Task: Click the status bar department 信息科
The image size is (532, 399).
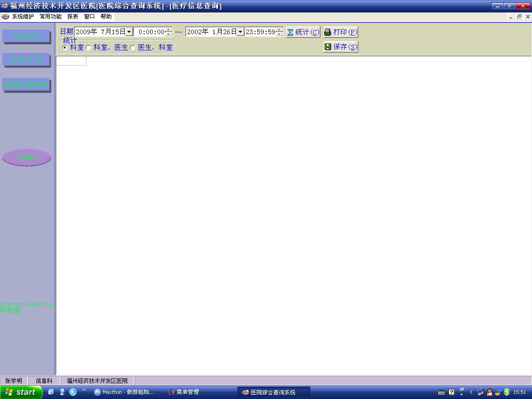Action: click(44, 381)
